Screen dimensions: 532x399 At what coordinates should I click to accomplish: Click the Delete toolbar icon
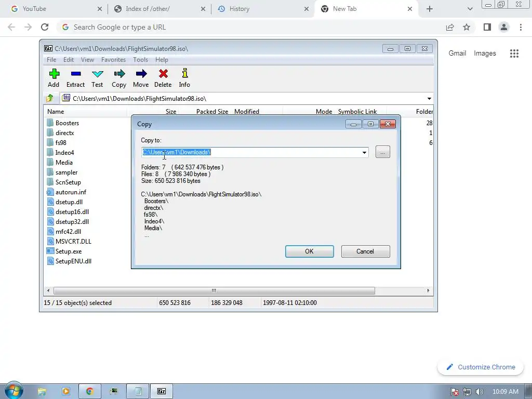[163, 78]
